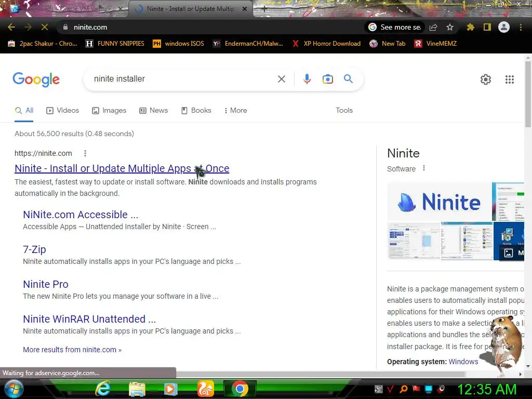This screenshot has height=399, width=532.
Task: Close the Ninite browser tab
Action: (x=245, y=9)
